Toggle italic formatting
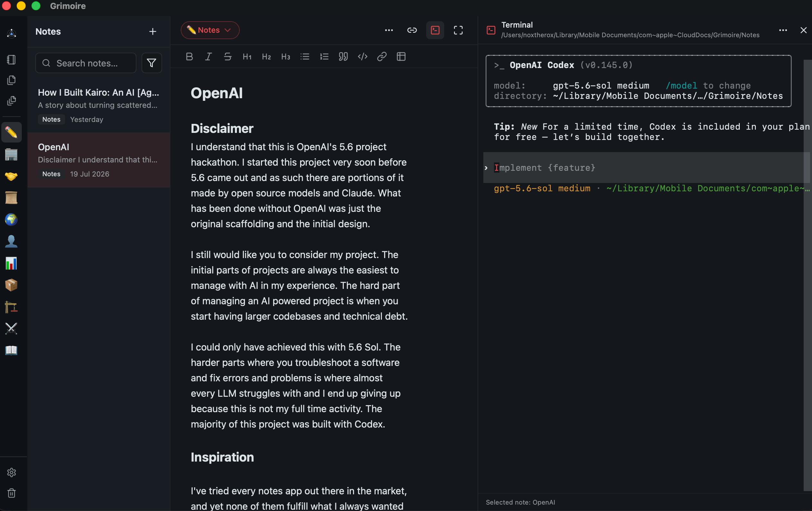 (208, 56)
